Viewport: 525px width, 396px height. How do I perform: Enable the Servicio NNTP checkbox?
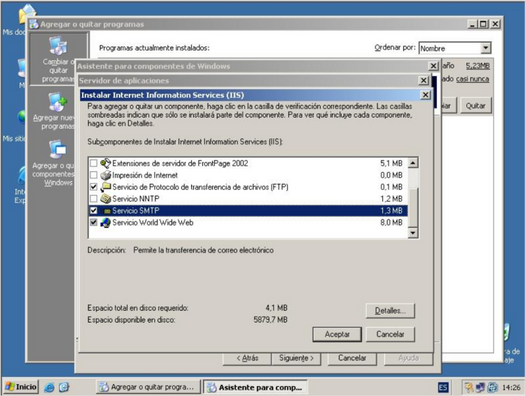point(94,199)
